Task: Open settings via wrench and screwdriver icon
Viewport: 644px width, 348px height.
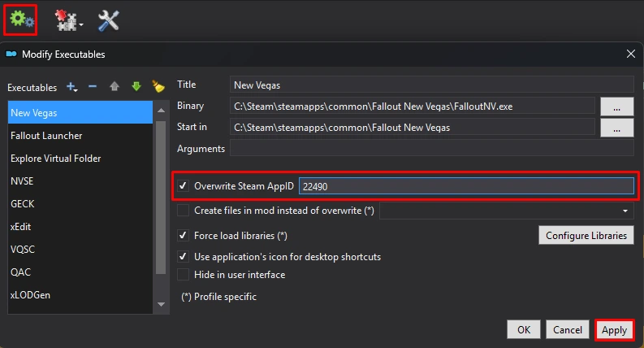Action: tap(109, 21)
